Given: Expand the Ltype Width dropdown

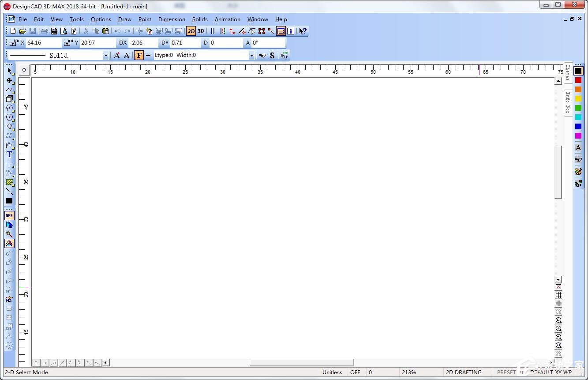Looking at the screenshot, I should 251,56.
